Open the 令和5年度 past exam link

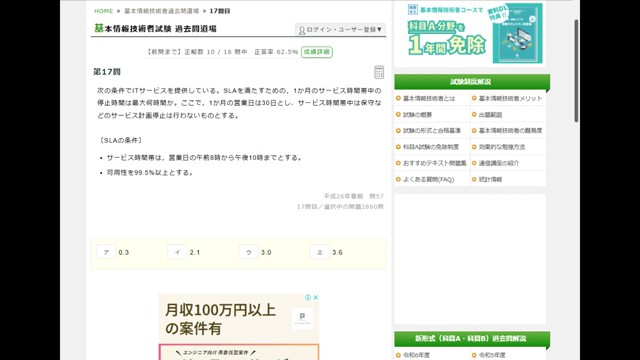pyautogui.click(x=491, y=355)
